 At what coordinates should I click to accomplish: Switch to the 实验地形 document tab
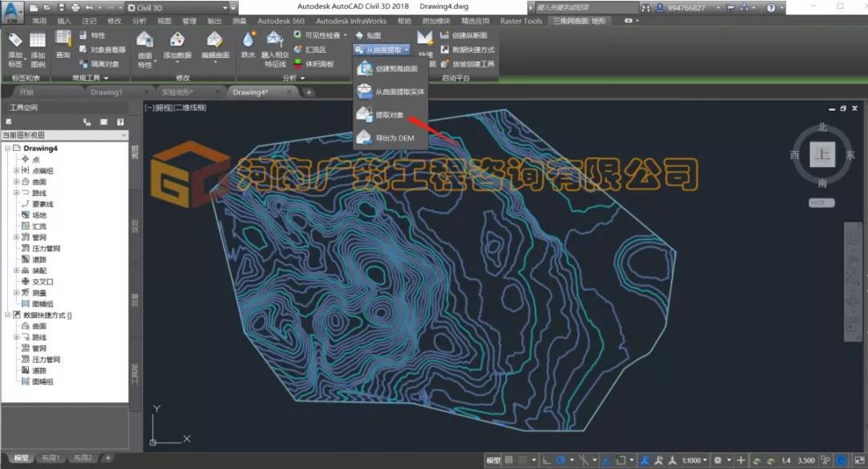point(177,92)
